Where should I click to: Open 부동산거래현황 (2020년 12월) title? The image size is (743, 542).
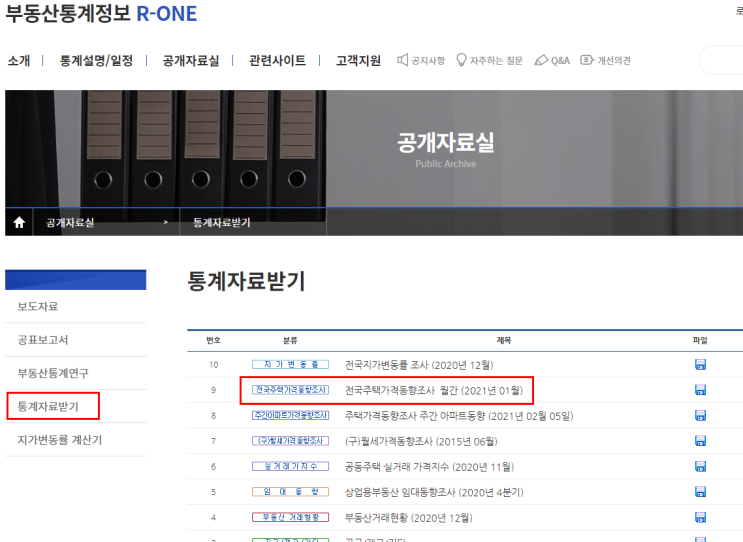coord(408,518)
